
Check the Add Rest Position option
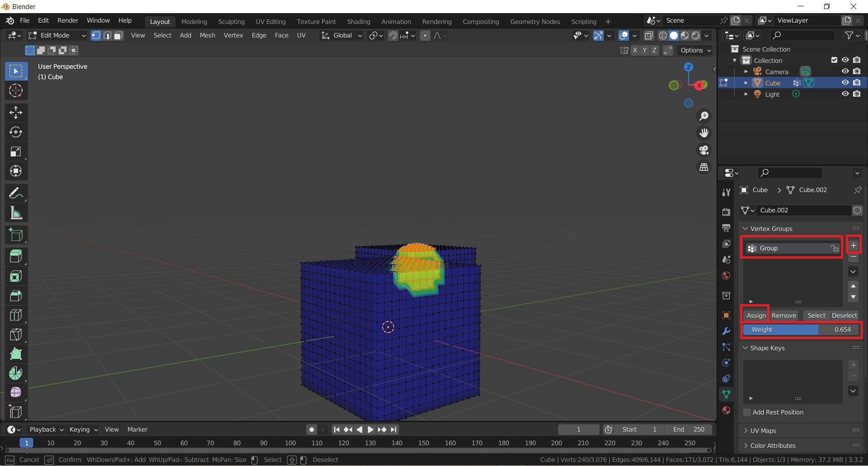746,412
